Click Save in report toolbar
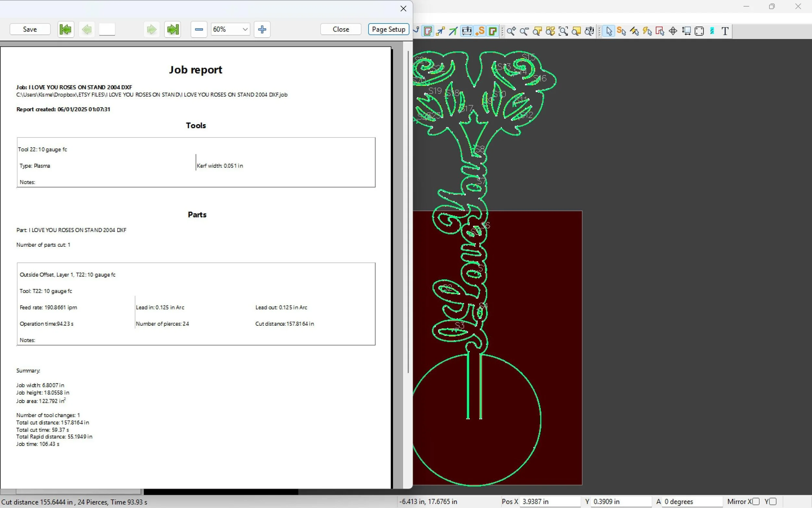This screenshot has height=508, width=812. pyautogui.click(x=30, y=30)
